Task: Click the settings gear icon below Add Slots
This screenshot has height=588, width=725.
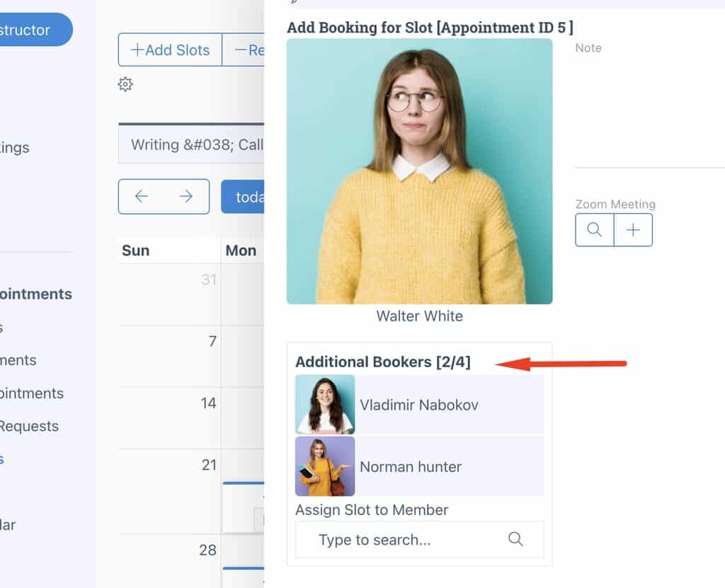Action: pos(125,84)
